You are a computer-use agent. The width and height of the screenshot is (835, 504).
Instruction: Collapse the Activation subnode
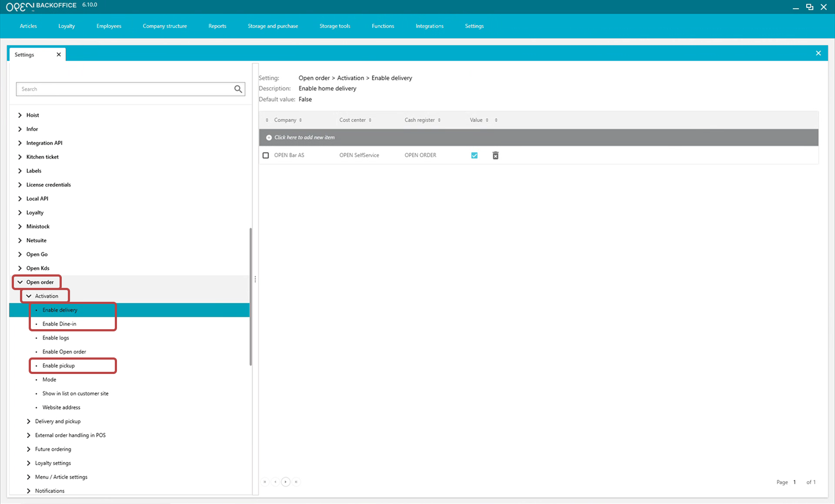click(x=29, y=296)
